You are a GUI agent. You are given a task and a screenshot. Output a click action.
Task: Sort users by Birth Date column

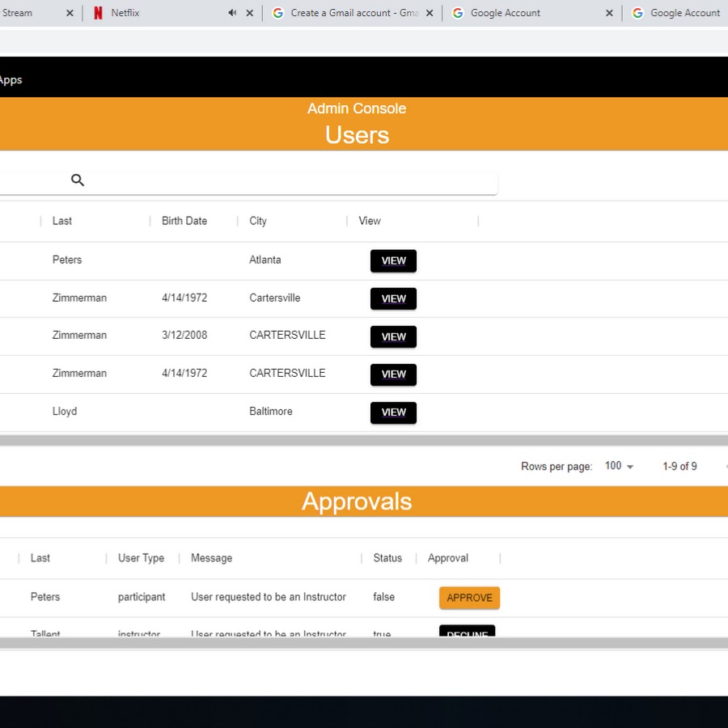[x=184, y=221]
